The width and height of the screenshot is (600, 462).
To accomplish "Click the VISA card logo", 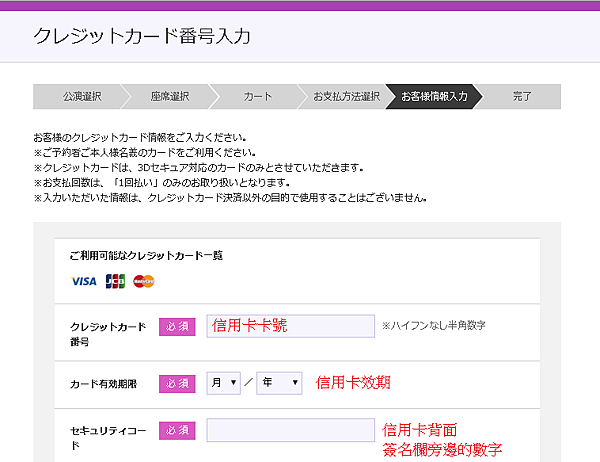I will point(84,281).
